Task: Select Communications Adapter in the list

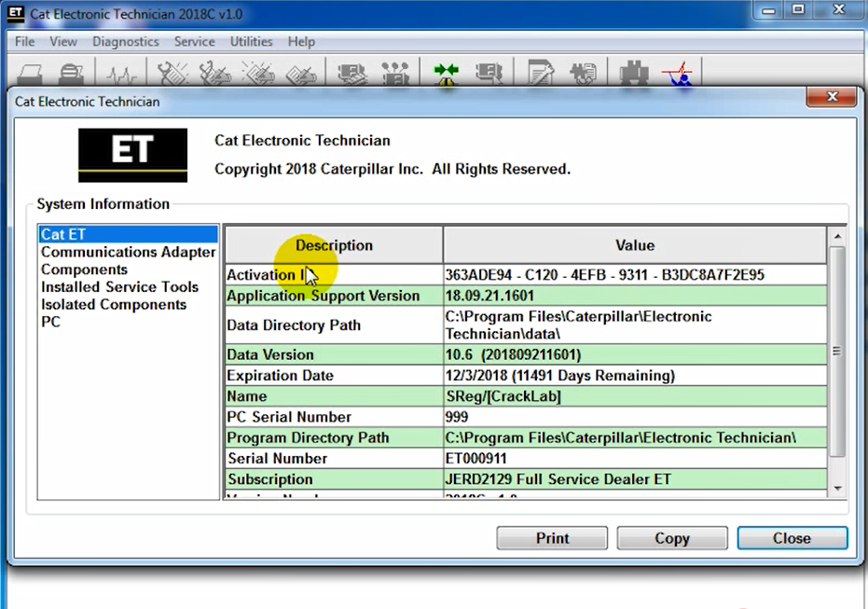Action: coord(128,252)
